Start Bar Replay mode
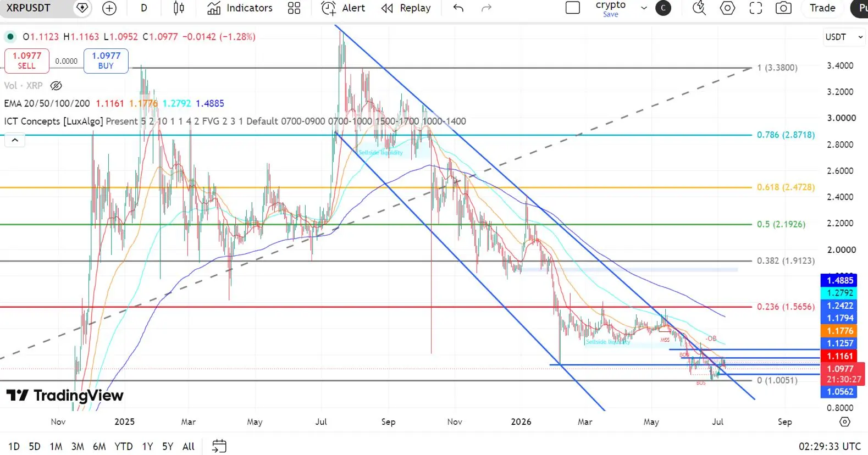Viewport: 868px width, 455px height. tap(406, 8)
